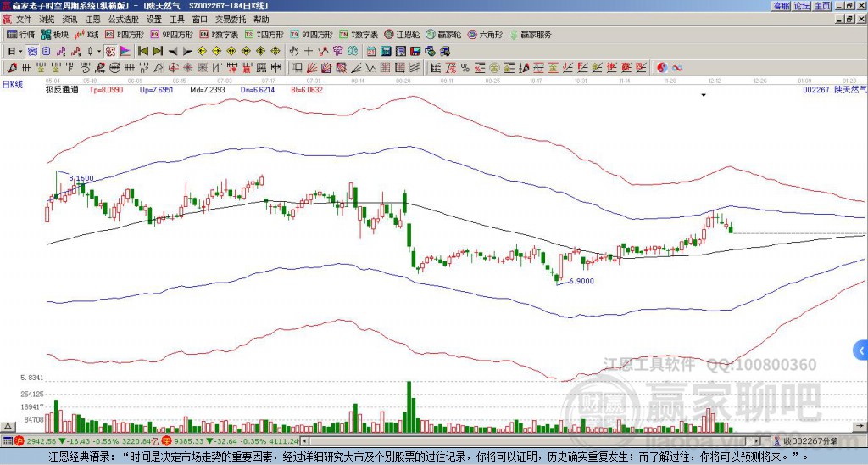This screenshot has height=465, width=868.
Task: Launch the 赢家轮 wheel tool
Action: [443, 34]
